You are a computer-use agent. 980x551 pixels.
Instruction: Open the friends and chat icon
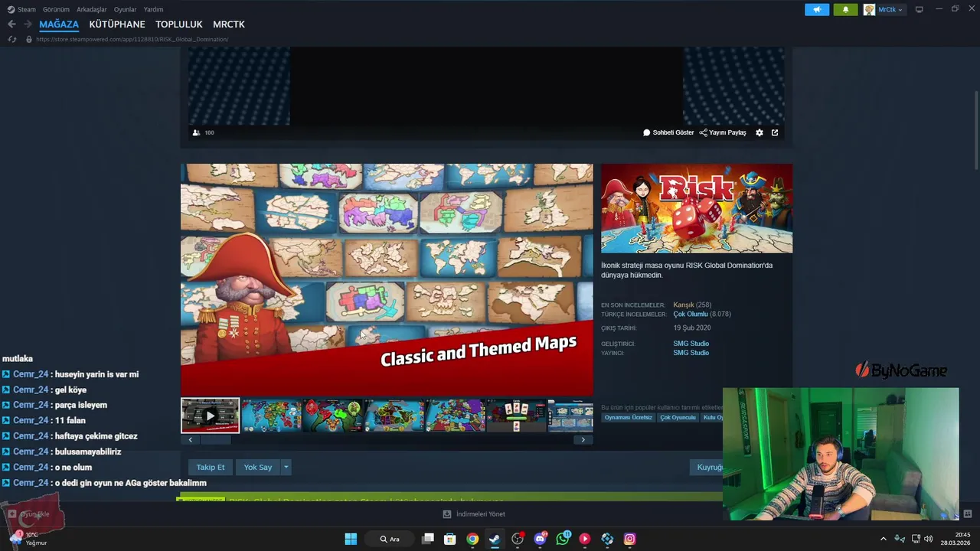(968, 514)
